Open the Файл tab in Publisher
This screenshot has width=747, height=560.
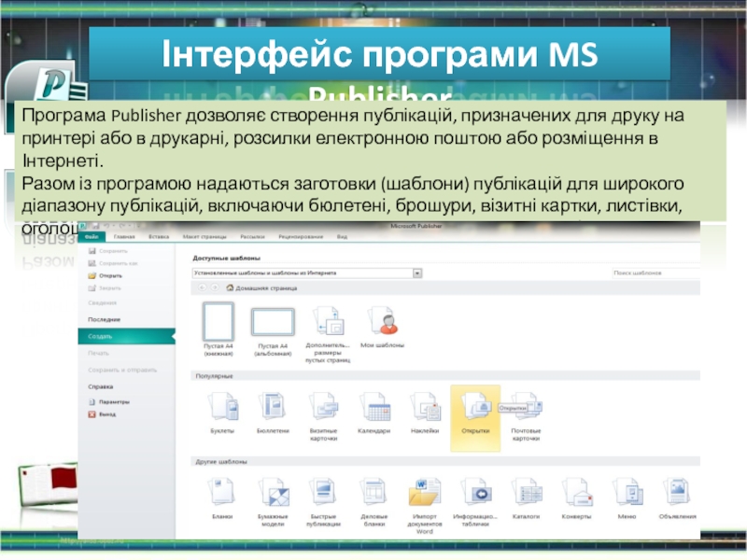[92, 237]
